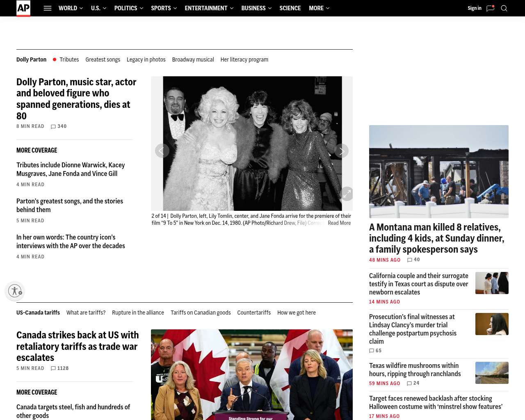The width and height of the screenshot is (525, 420).
Task: Open the hamburger navigation menu
Action: click(x=48, y=8)
